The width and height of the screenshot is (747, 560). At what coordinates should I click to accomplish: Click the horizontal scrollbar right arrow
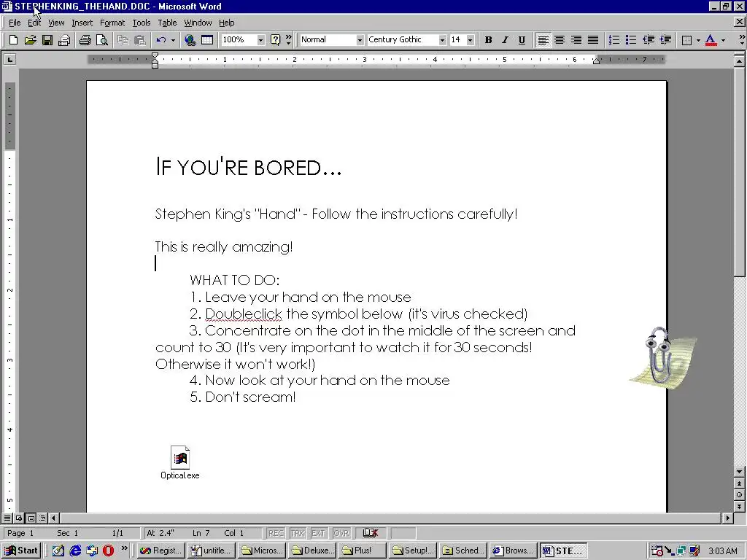727,518
